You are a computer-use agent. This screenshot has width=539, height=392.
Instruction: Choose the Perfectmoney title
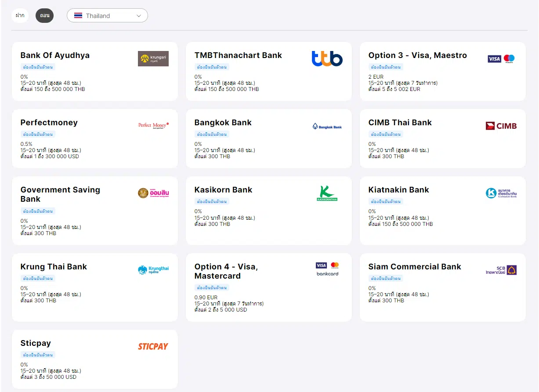(49, 123)
